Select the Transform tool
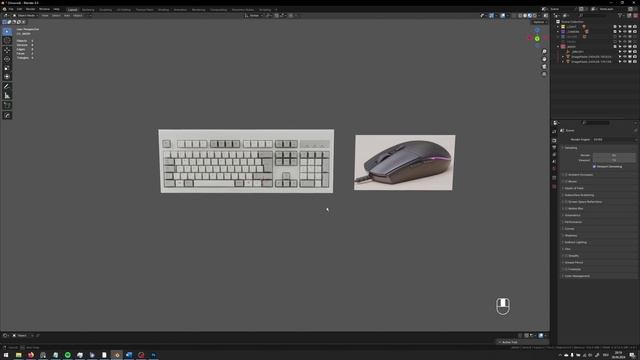This screenshot has width=640, height=360. coord(7,77)
